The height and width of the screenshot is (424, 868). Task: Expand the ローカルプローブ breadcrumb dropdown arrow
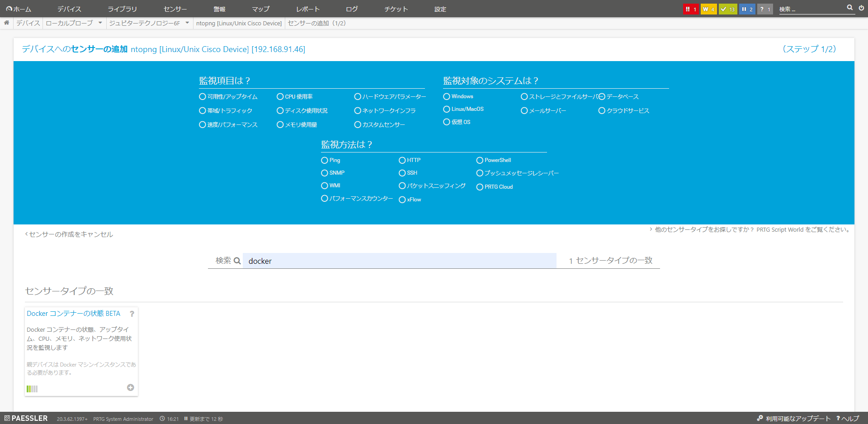pos(100,23)
